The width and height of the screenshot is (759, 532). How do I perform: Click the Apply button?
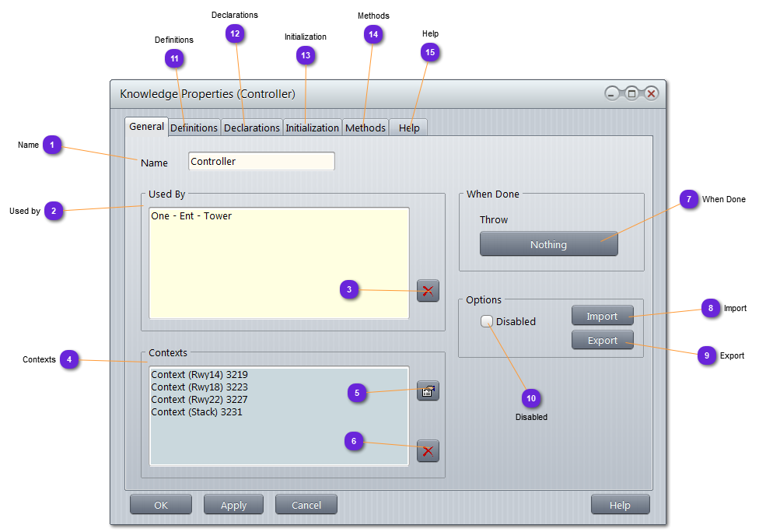233,505
